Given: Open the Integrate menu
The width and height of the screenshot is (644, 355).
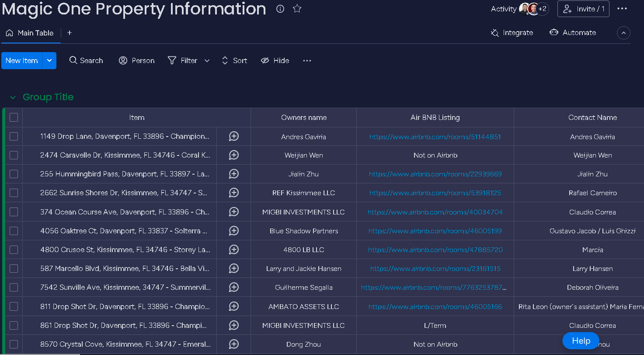Looking at the screenshot, I should pos(512,33).
